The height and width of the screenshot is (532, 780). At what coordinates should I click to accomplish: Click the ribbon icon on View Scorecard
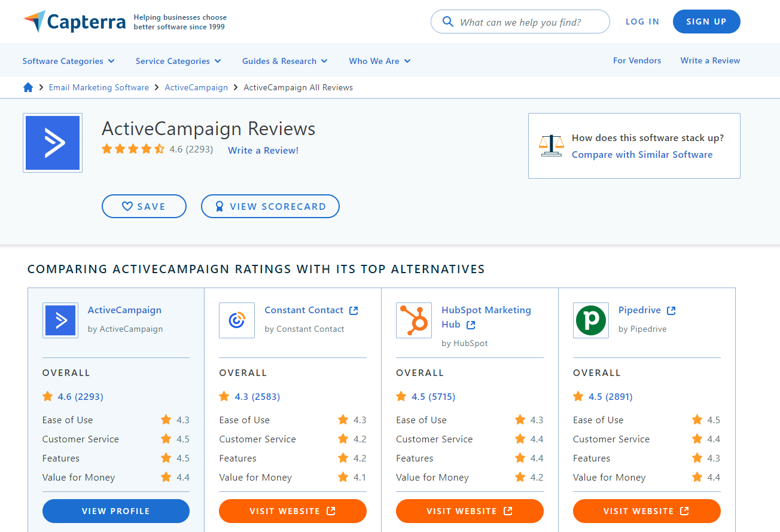click(219, 206)
